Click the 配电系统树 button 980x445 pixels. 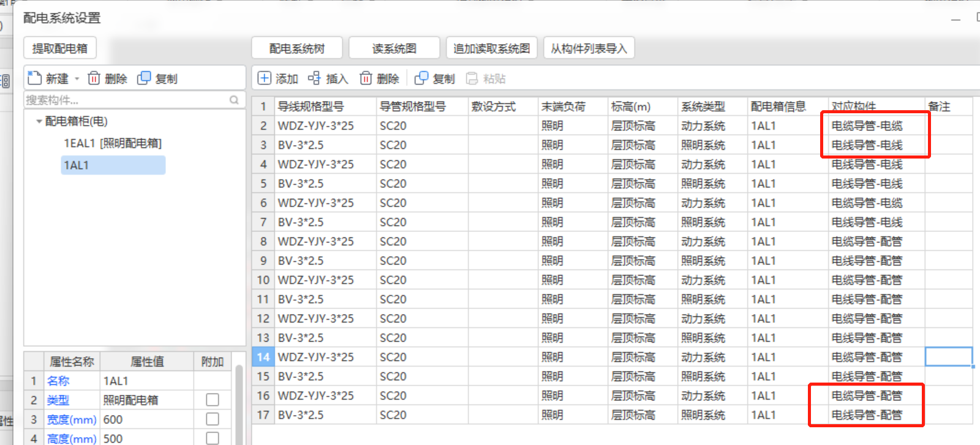(x=297, y=48)
